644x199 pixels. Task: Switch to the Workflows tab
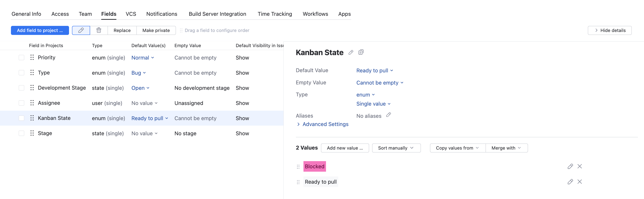click(315, 14)
